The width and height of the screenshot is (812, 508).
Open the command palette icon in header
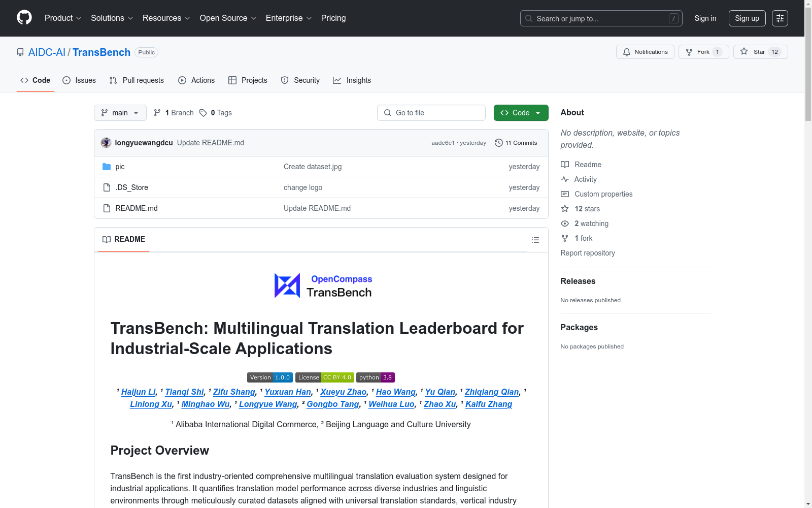click(x=780, y=18)
